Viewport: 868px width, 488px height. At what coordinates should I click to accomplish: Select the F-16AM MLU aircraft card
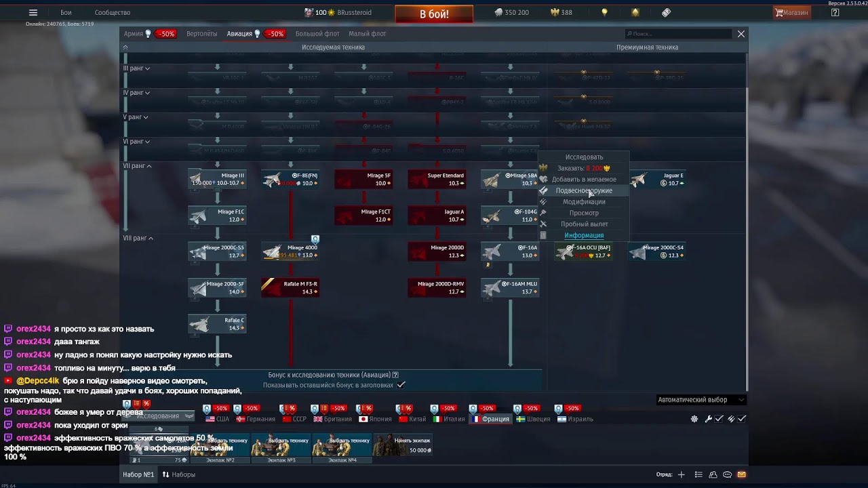510,287
